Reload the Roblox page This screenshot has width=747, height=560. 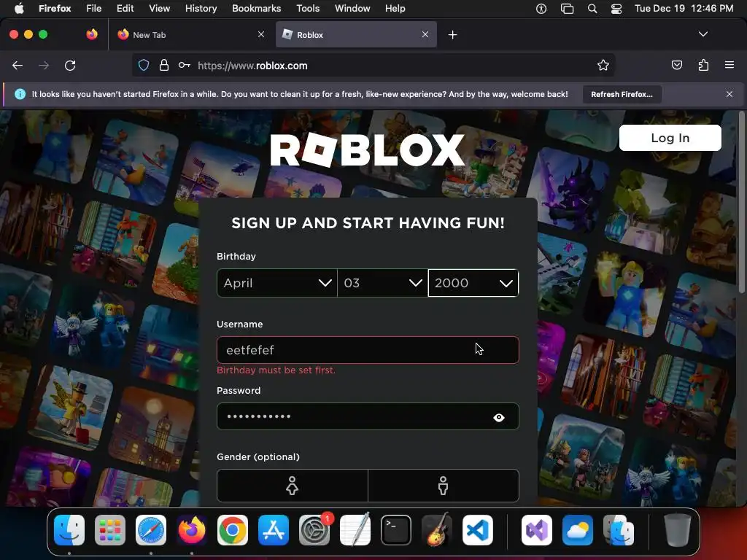point(70,65)
